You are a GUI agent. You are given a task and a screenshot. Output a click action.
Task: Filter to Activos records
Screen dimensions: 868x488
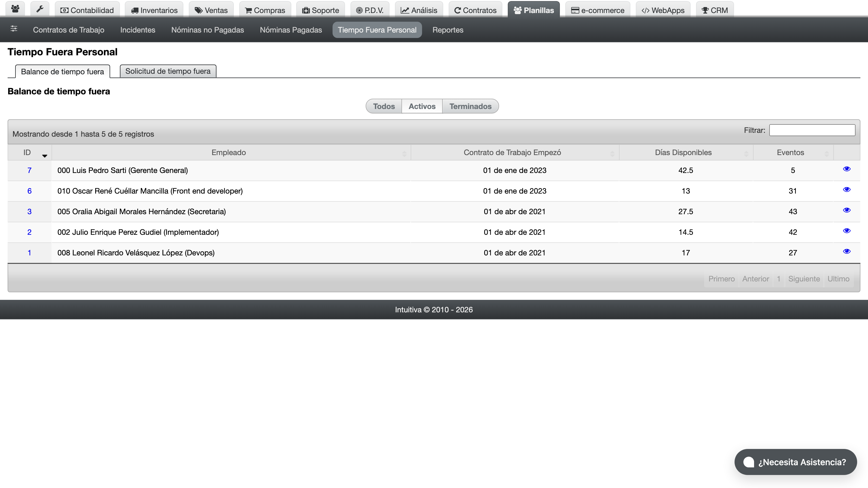[422, 107]
